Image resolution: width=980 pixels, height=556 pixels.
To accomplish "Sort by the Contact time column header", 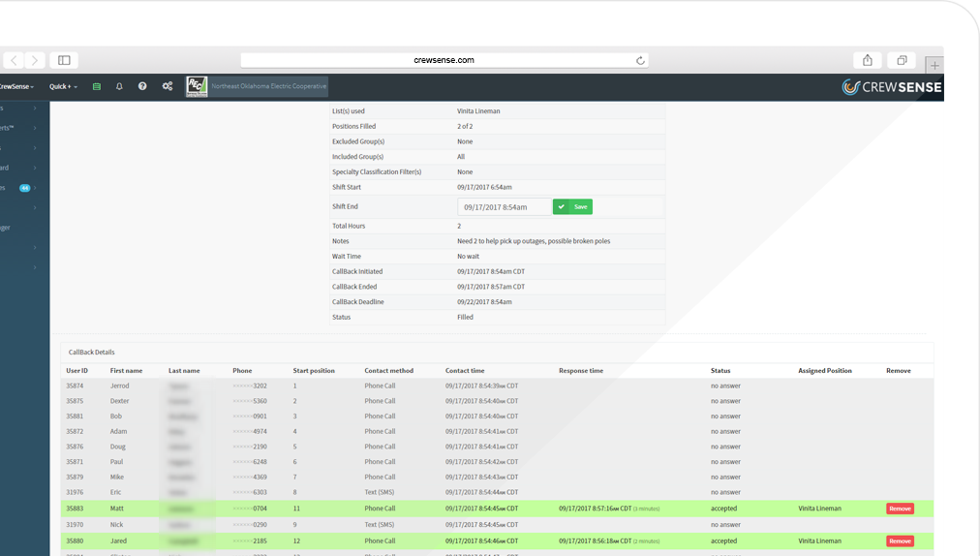I will point(465,371).
